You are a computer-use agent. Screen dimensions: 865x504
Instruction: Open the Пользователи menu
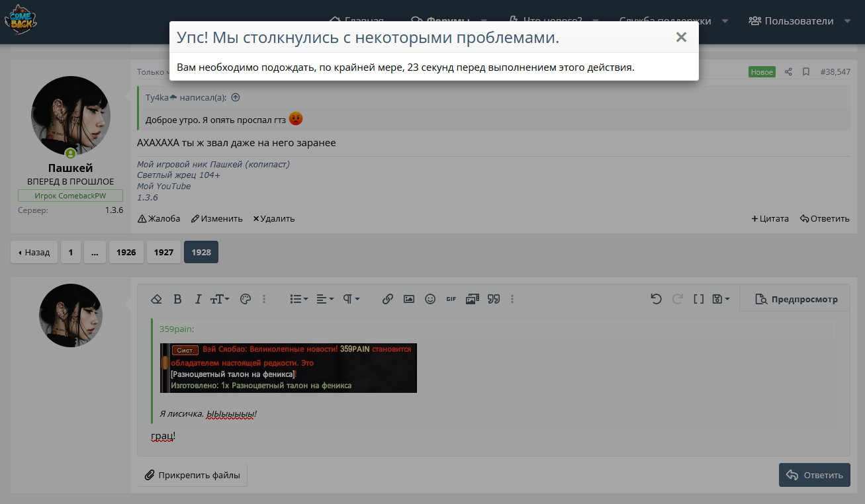[799, 21]
